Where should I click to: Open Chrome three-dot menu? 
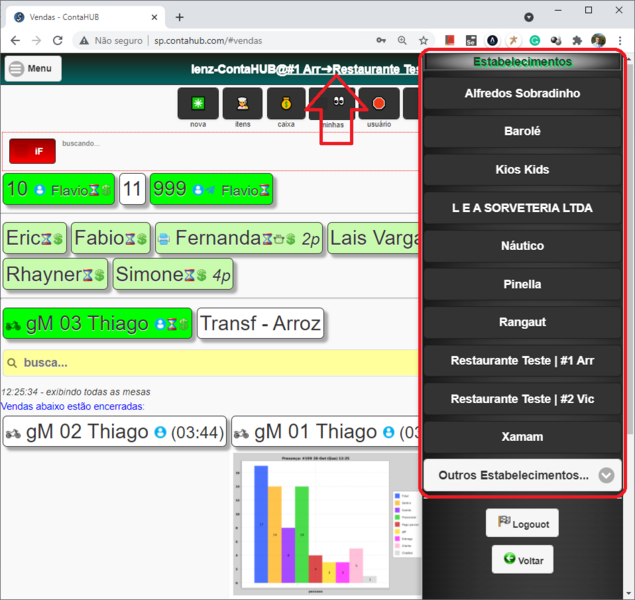click(620, 40)
